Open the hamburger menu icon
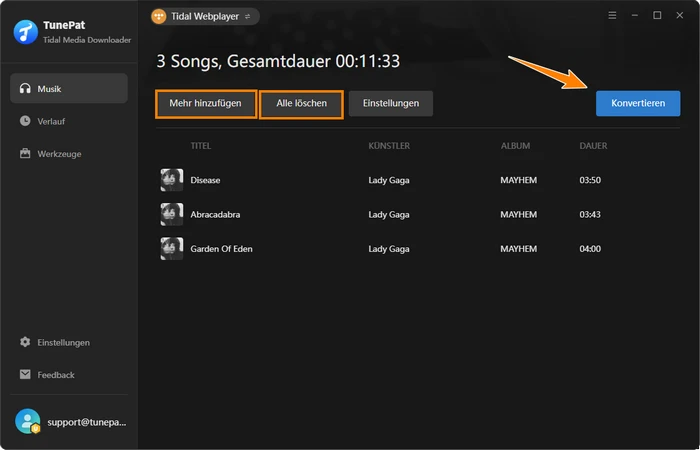This screenshot has width=700, height=450. (612, 16)
